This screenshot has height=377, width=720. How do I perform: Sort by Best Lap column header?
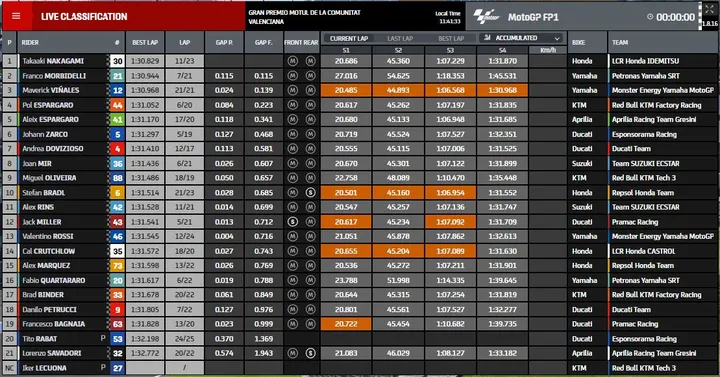pos(145,42)
